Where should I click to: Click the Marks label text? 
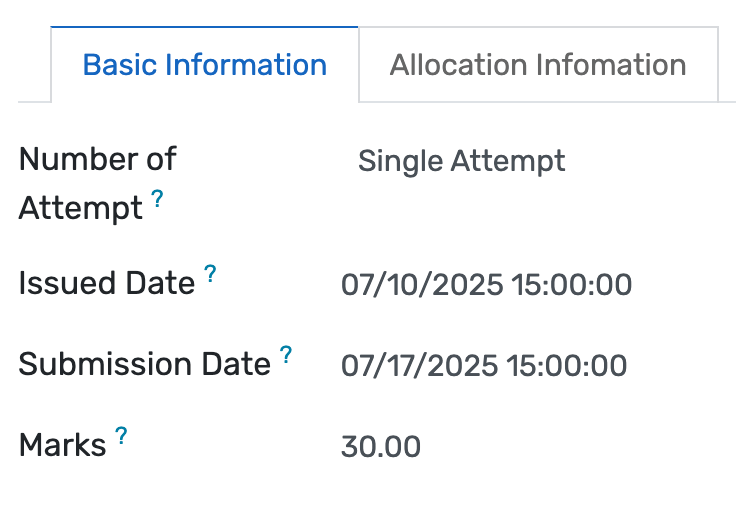pos(62,446)
